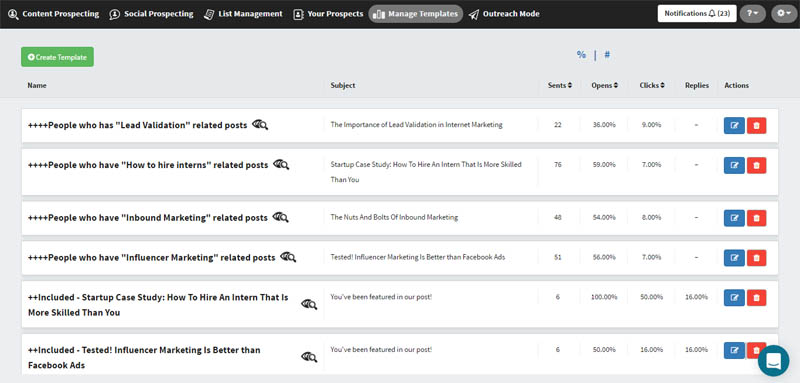Edit the Inbound Marketing template
Image resolution: width=800 pixels, height=383 pixels.
[x=734, y=218]
